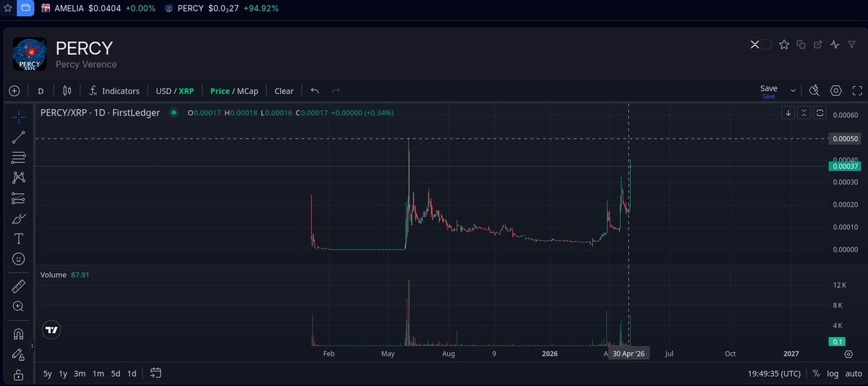This screenshot has height=386, width=868.
Task: Click the PERCY/XRP symbol legend title
Action: 100,113
